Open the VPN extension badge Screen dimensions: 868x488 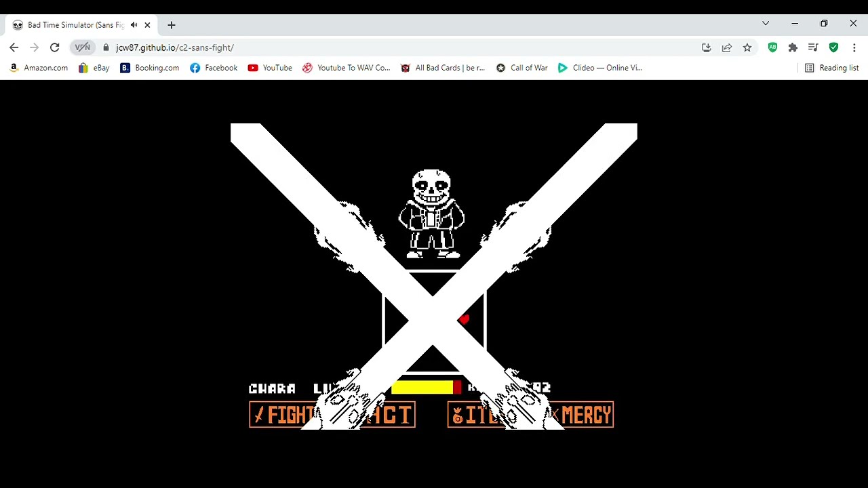[x=83, y=47]
